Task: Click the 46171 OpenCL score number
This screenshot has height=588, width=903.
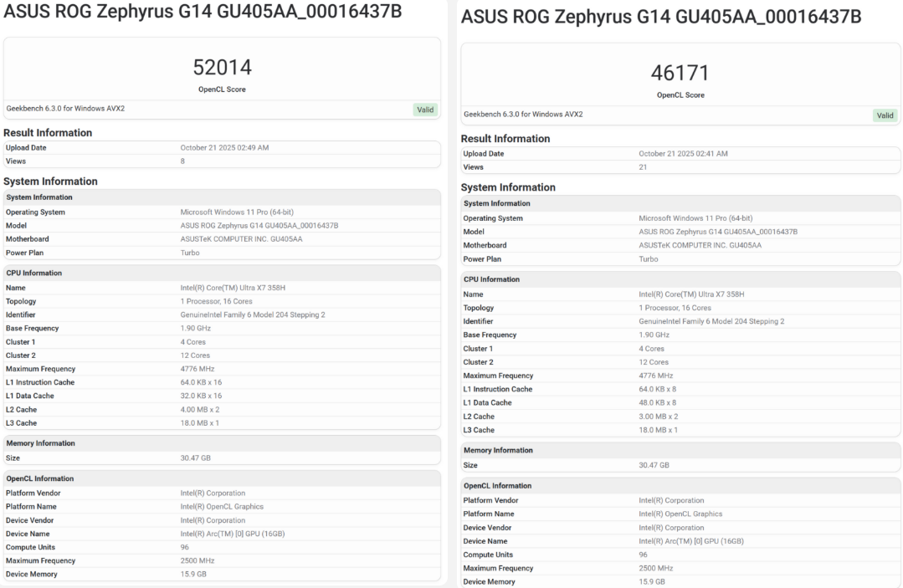Action: tap(680, 73)
